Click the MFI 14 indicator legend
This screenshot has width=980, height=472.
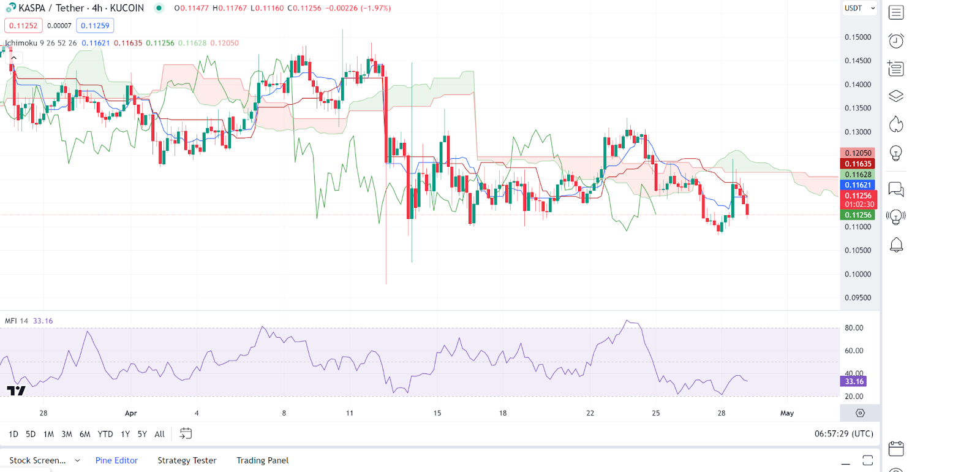[17, 321]
